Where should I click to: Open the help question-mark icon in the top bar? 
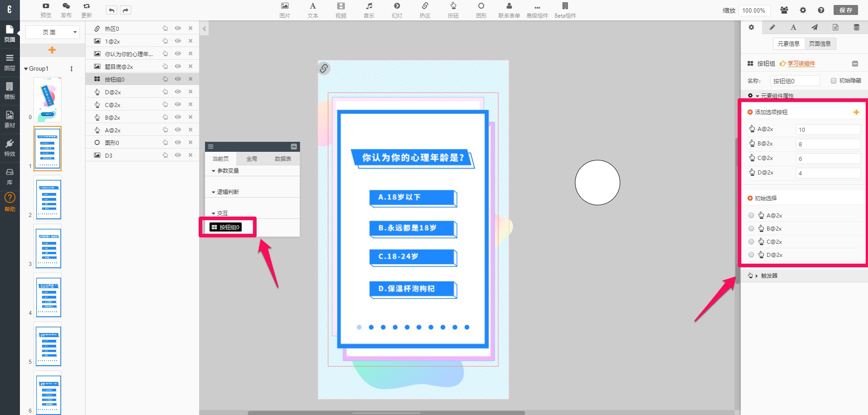821,10
